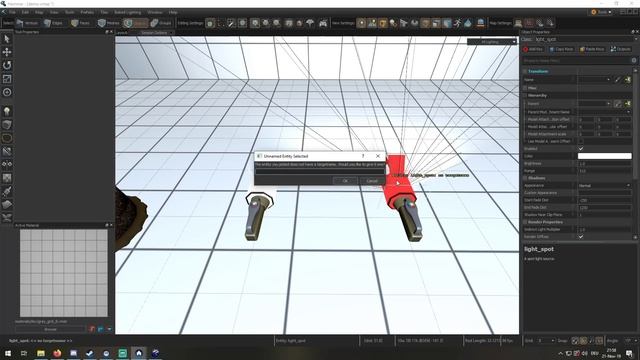Click the umbrella icon in Editing Settings

pos(310,23)
